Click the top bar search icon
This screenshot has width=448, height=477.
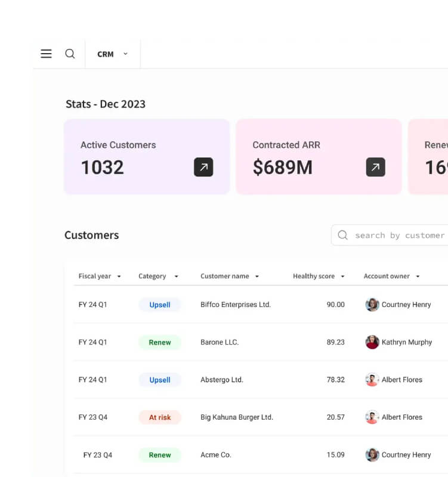[70, 54]
